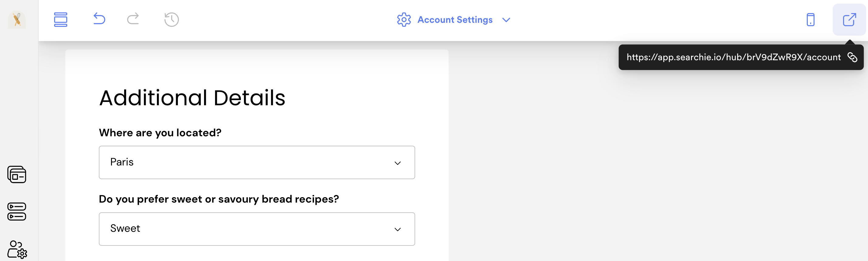Click the redo arrow icon

click(x=133, y=19)
